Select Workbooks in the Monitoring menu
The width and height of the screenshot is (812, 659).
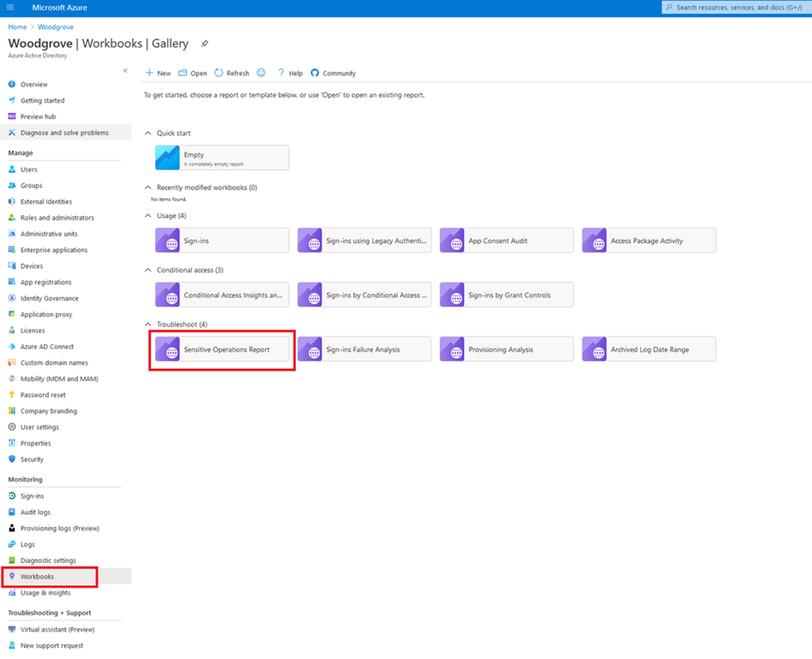pos(37,577)
